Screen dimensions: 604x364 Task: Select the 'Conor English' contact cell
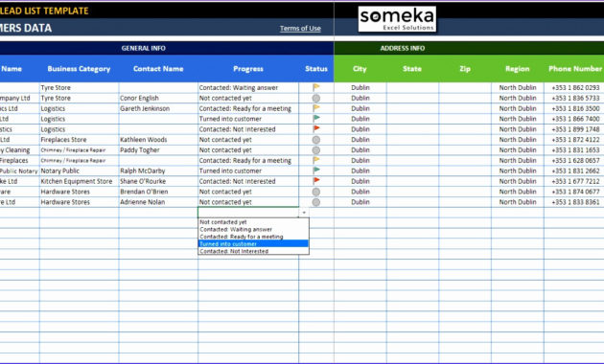tap(158, 98)
